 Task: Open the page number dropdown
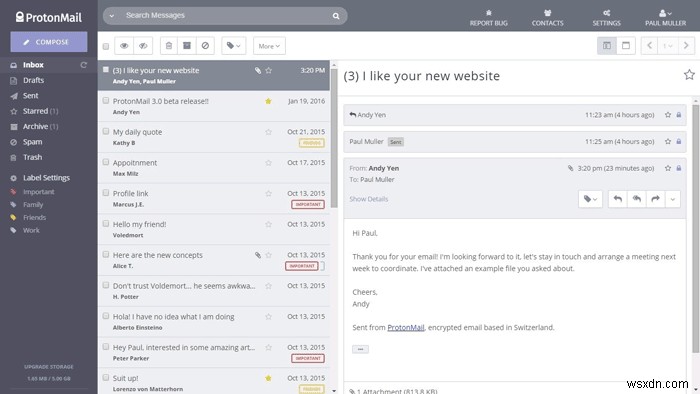[x=667, y=46]
